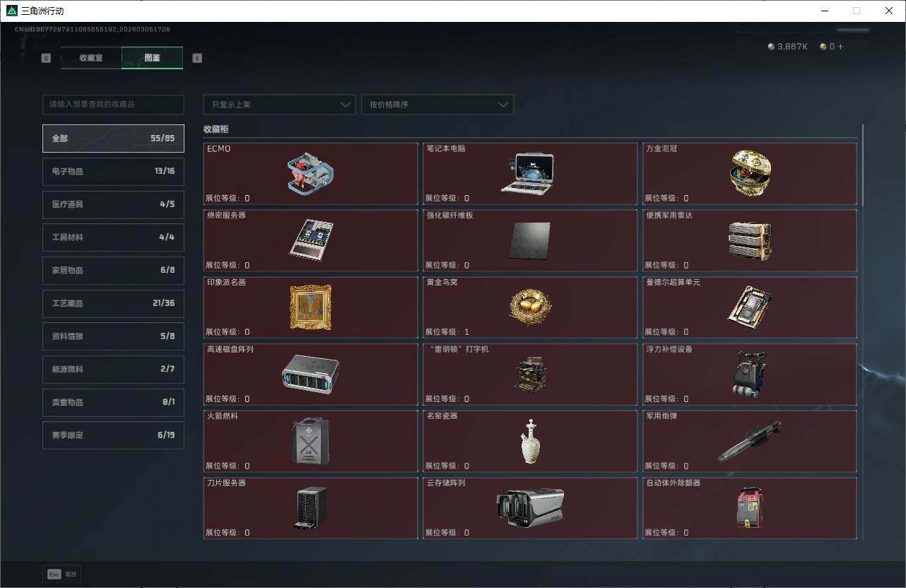The height and width of the screenshot is (588, 906).
Task: Pick the 高速磁盘阵列 disk array icon
Action: click(310, 374)
